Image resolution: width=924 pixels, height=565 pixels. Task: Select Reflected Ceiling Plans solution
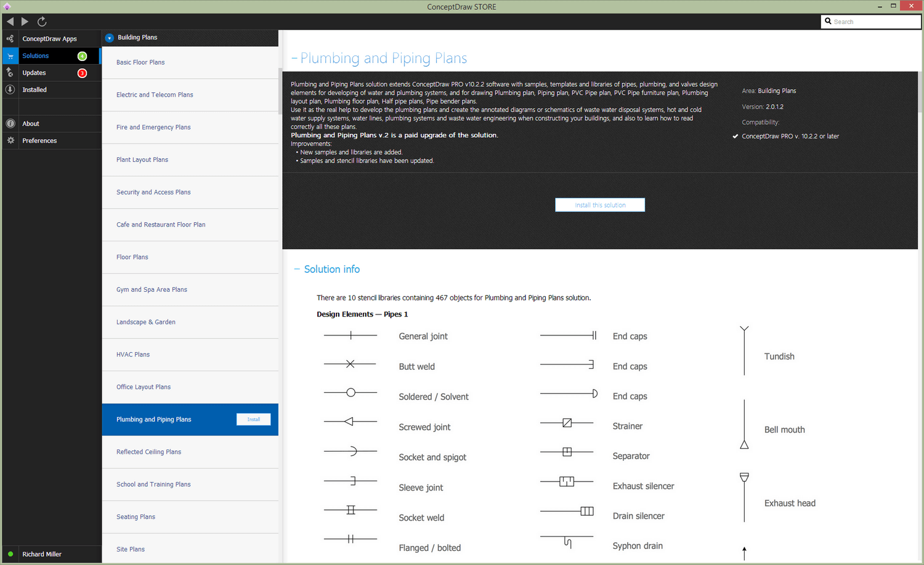tap(190, 452)
